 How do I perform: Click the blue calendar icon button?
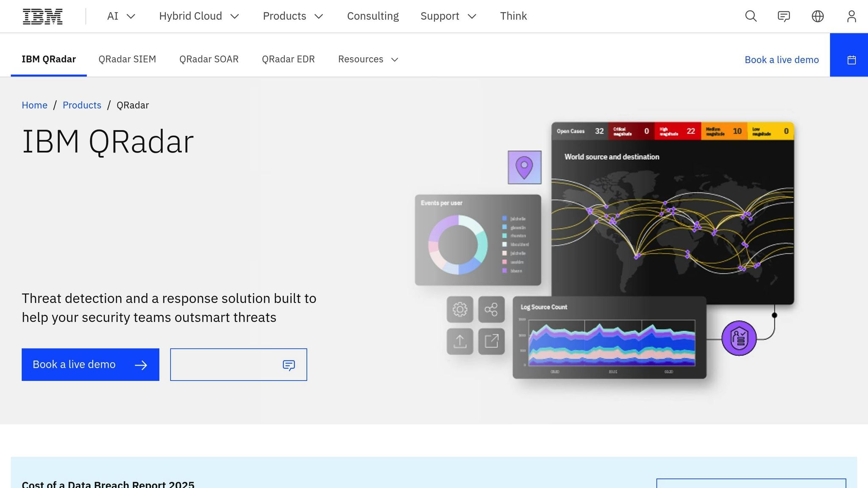pos(849,55)
